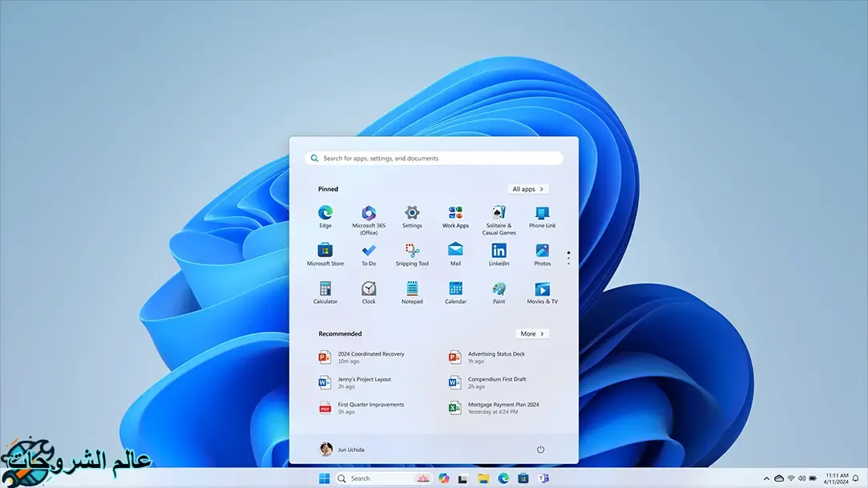Screen dimensions: 868x488
Task: Open Copilot from the taskbar
Action: pyautogui.click(x=443, y=478)
